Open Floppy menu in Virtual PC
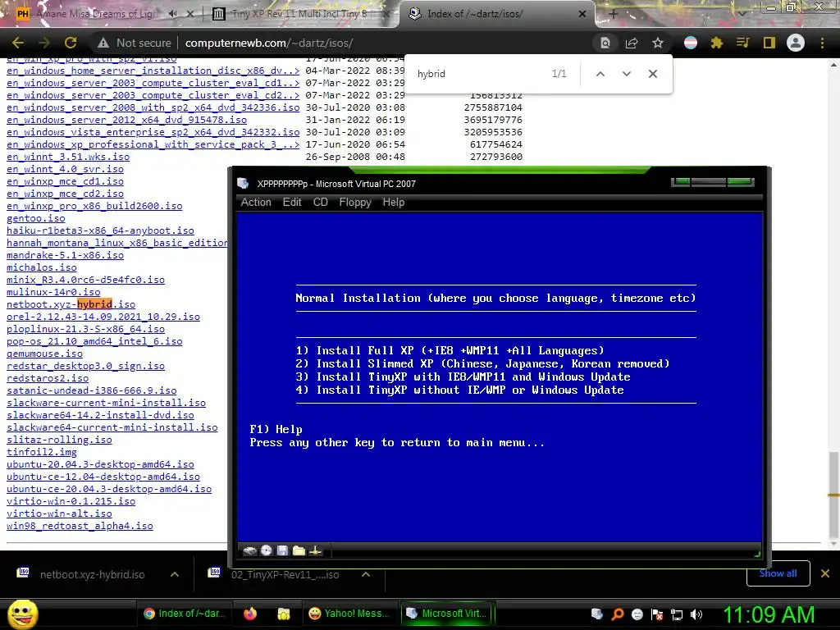Screen dimensions: 840x630 355,202
